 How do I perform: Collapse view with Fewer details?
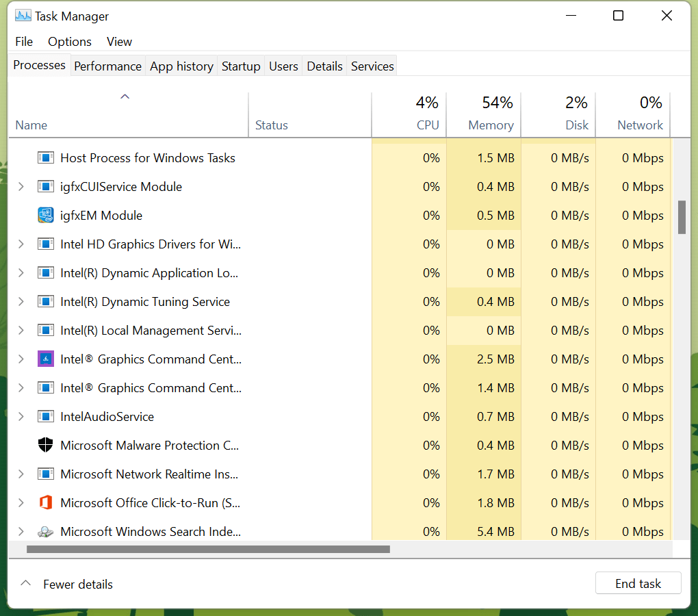67,584
